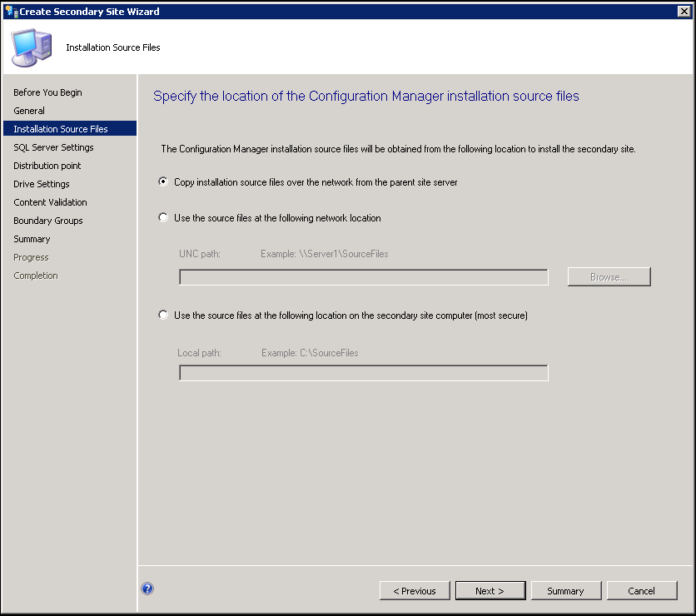Select Summary in the left step list
Image resolution: width=696 pixels, height=616 pixels.
32,239
